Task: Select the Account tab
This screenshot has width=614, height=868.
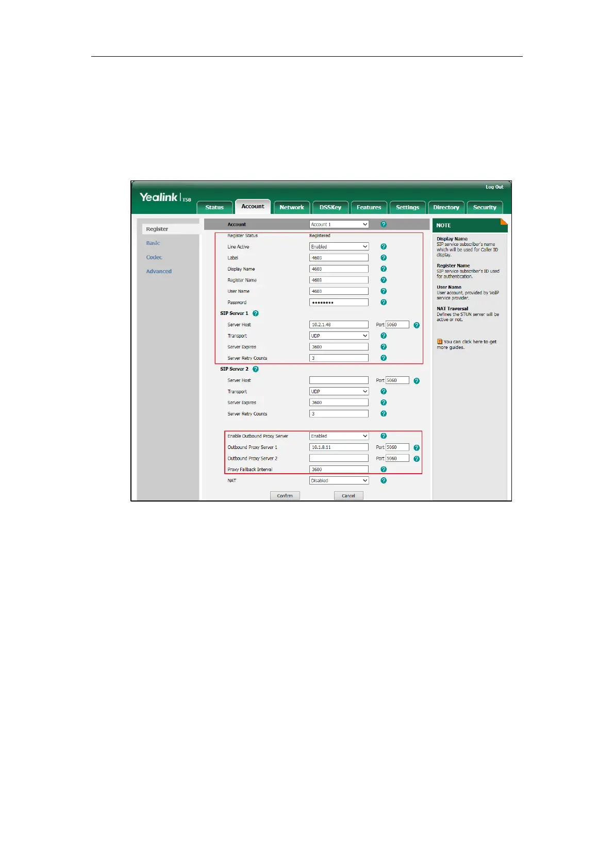Action: coord(253,206)
